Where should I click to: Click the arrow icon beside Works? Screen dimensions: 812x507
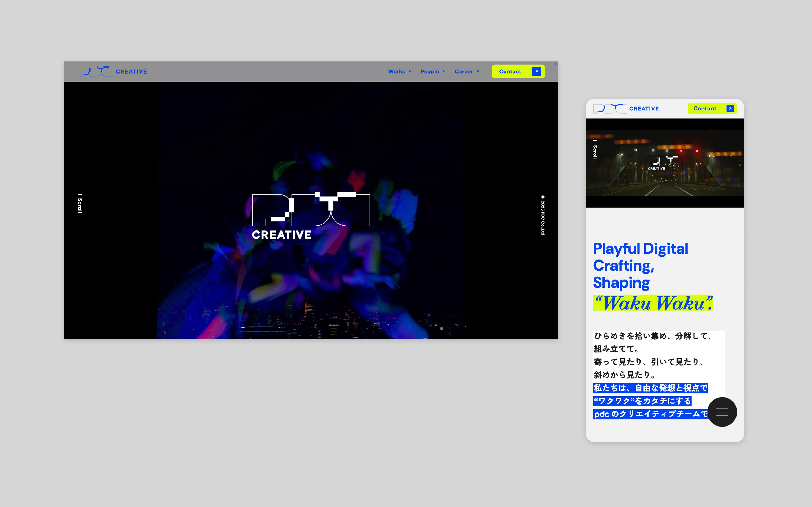(x=409, y=71)
